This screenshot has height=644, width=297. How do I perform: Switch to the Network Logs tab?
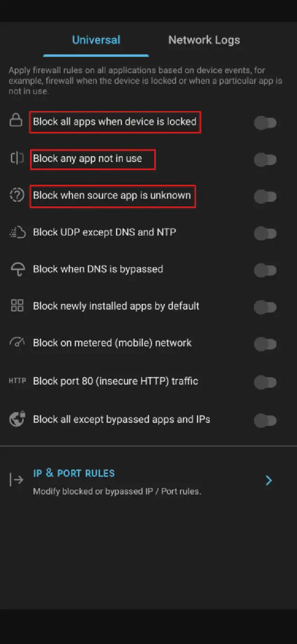click(x=204, y=40)
